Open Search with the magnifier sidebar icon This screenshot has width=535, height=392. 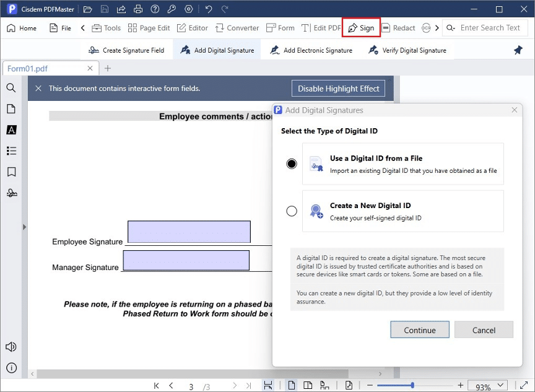click(11, 88)
